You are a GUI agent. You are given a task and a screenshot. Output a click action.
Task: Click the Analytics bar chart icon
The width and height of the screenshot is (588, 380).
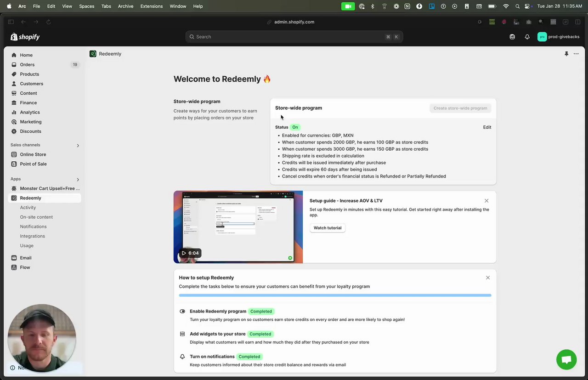coord(14,112)
